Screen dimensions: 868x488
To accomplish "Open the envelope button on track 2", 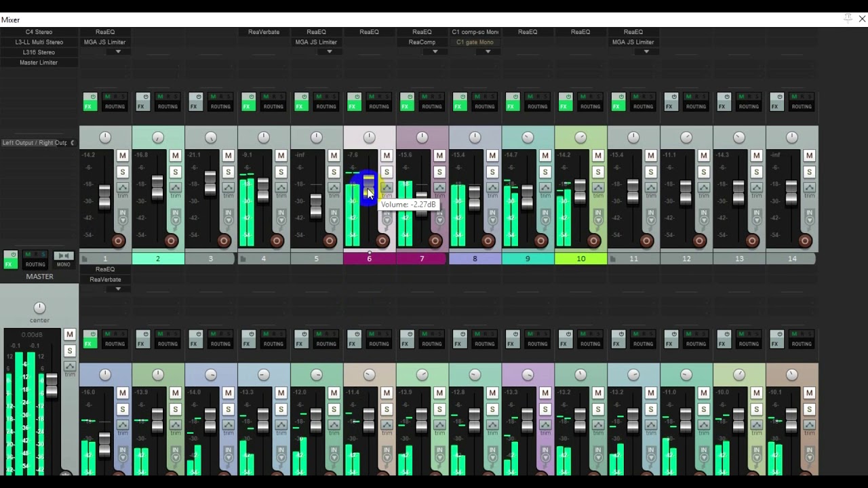I will [176, 187].
